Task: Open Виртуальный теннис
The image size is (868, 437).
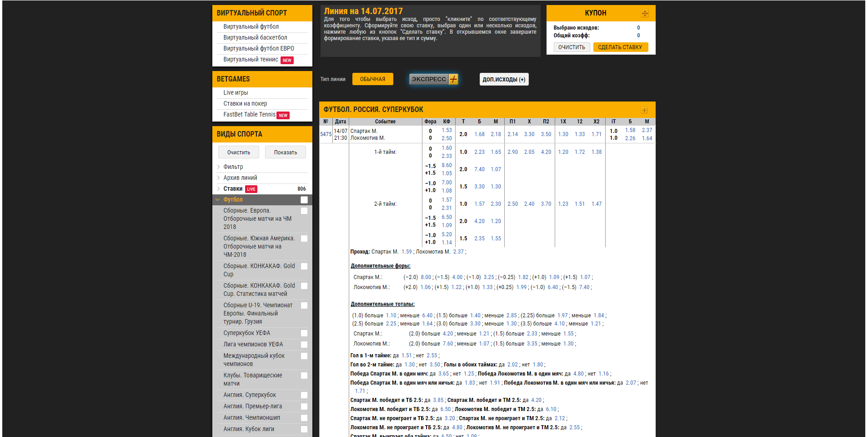Action: coord(251,59)
